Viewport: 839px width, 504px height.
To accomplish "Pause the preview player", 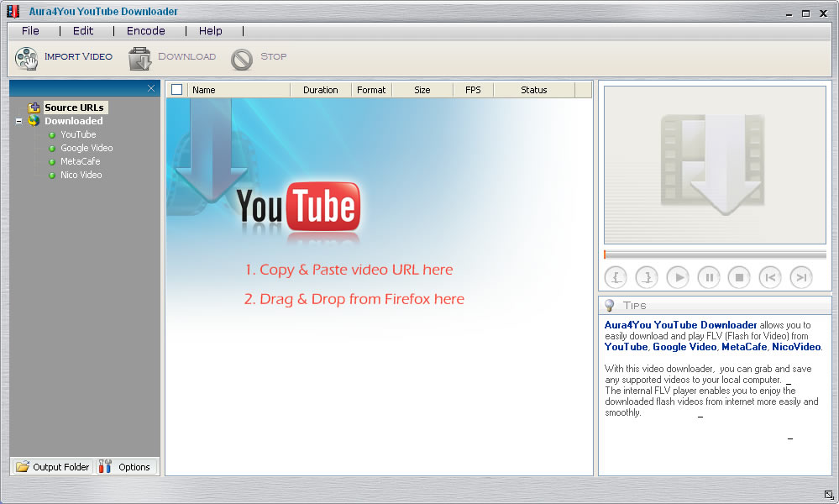I will pos(709,278).
